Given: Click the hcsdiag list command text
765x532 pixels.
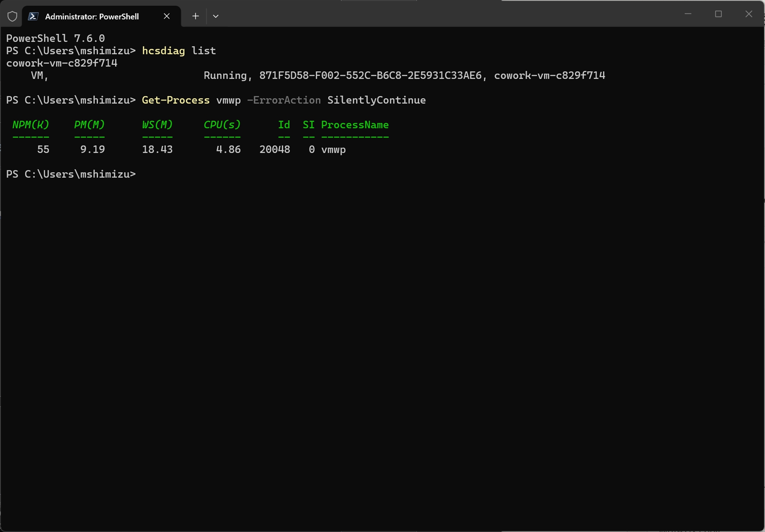Looking at the screenshot, I should [x=178, y=51].
